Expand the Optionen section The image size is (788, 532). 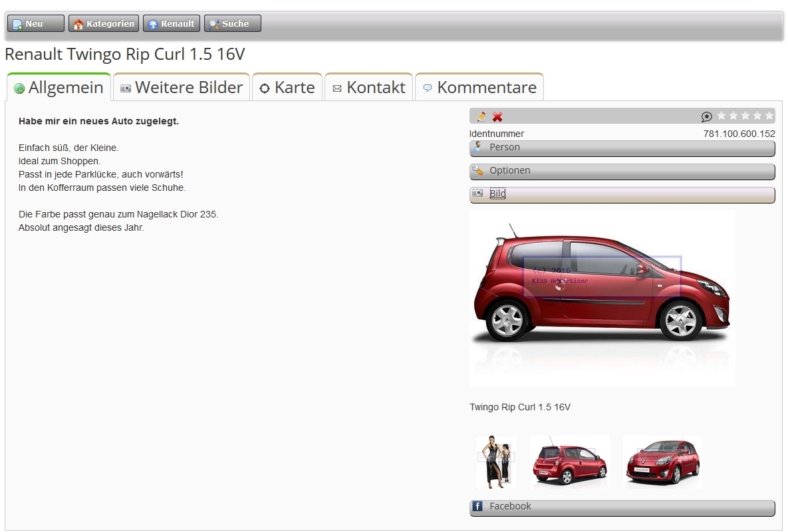(x=622, y=172)
